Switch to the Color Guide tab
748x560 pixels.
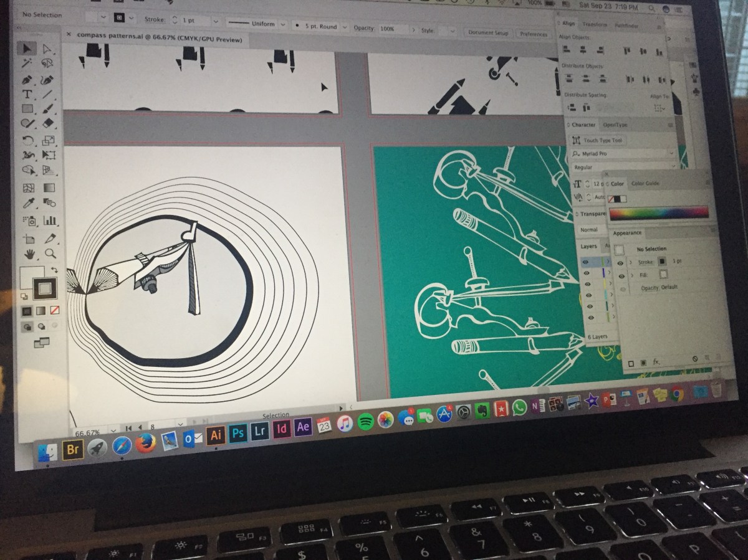(x=645, y=184)
